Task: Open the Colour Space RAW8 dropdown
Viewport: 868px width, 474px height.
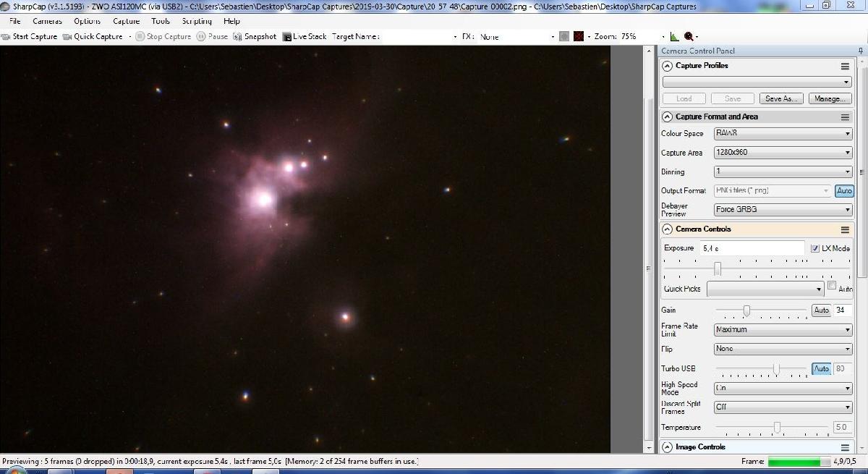Action: tap(783, 134)
